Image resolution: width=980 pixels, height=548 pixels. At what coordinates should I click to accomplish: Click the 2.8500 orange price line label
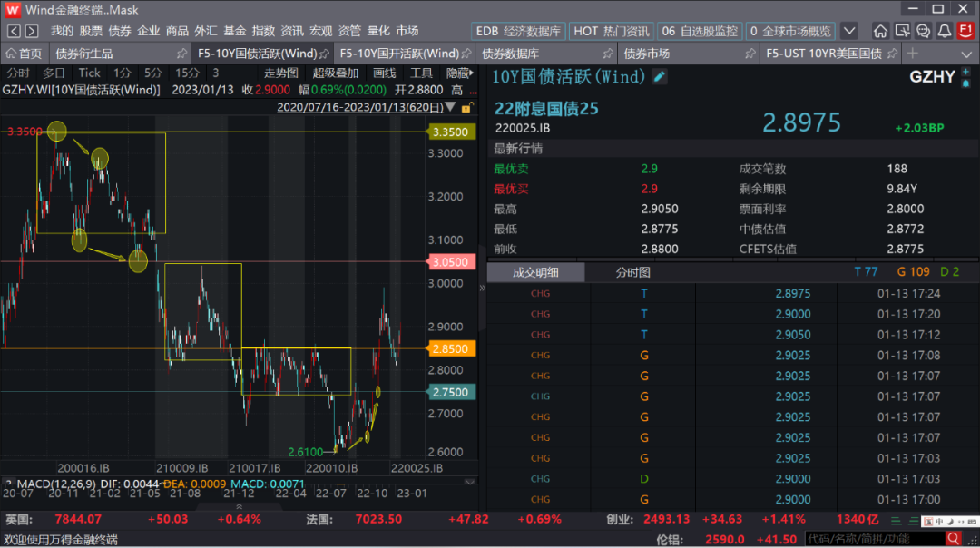tap(450, 348)
